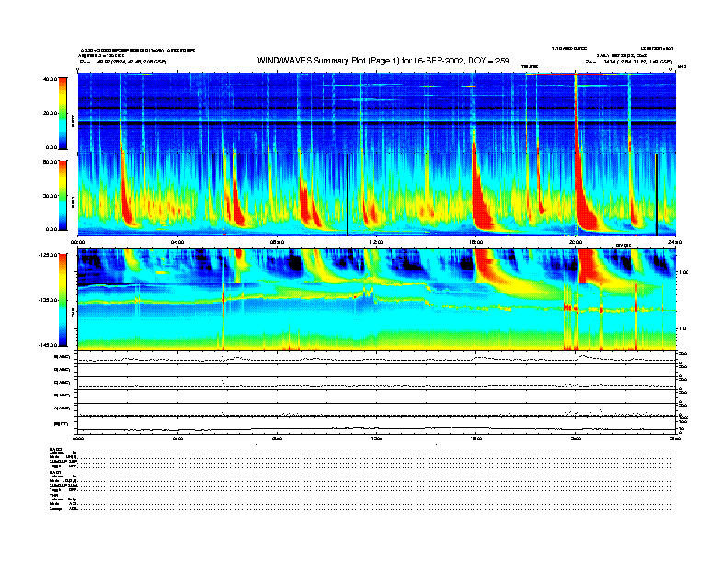Click the RAD2 color scale bar
Screen dimensions: 728x563
pyautogui.click(x=63, y=113)
